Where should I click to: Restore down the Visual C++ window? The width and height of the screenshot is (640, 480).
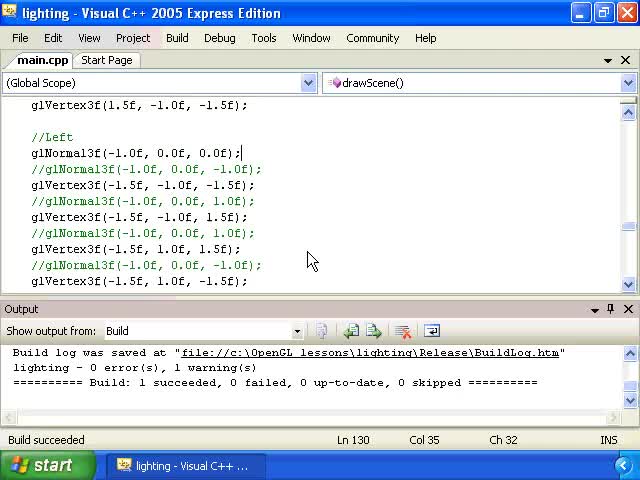[604, 13]
